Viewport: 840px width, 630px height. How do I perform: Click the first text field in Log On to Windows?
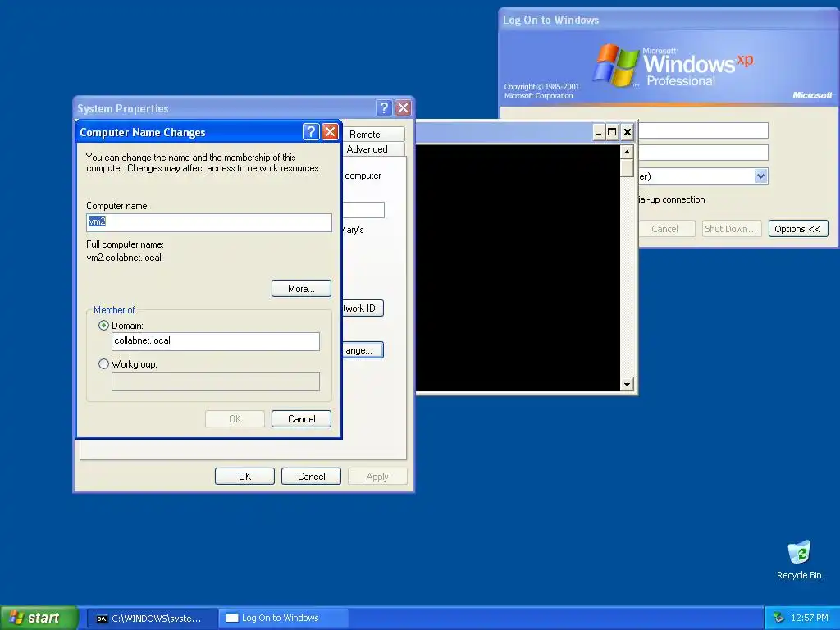(703, 130)
